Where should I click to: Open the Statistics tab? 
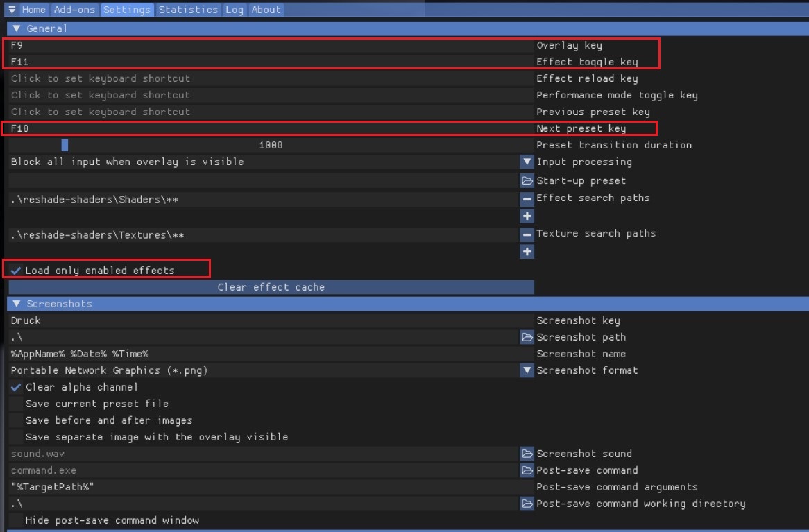188,10
